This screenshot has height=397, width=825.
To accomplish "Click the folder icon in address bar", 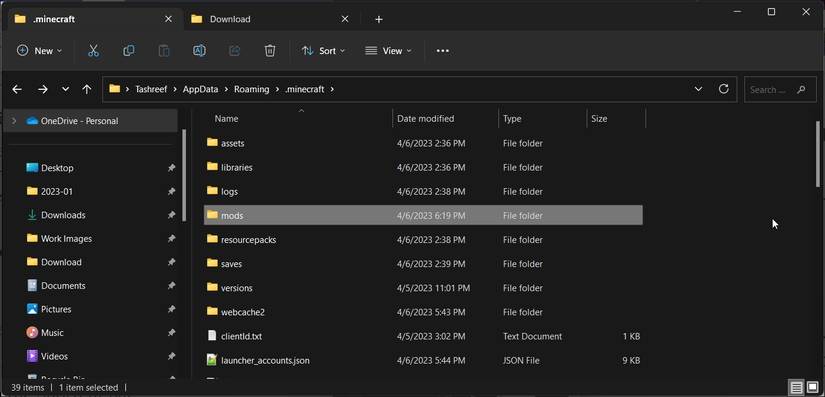I will 114,89.
